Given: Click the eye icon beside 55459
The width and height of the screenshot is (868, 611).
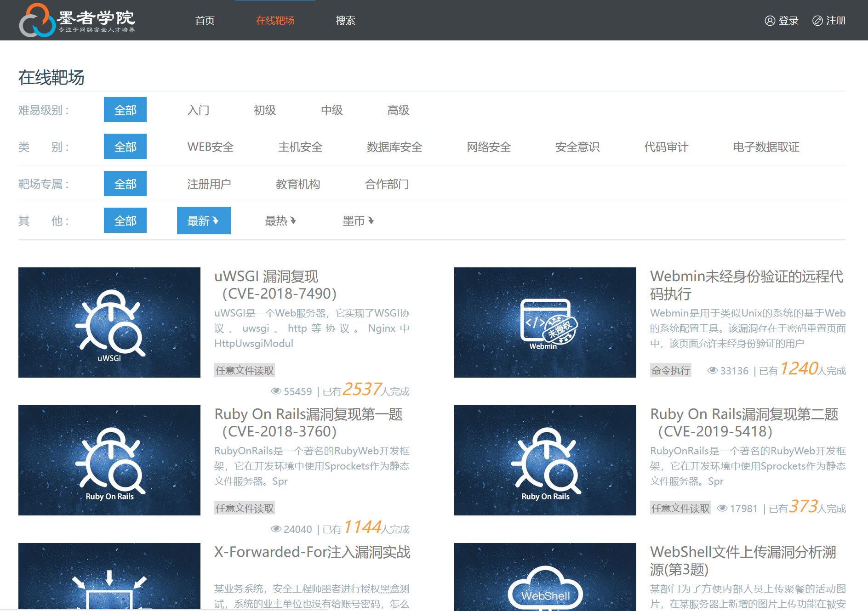Looking at the screenshot, I should tap(276, 391).
